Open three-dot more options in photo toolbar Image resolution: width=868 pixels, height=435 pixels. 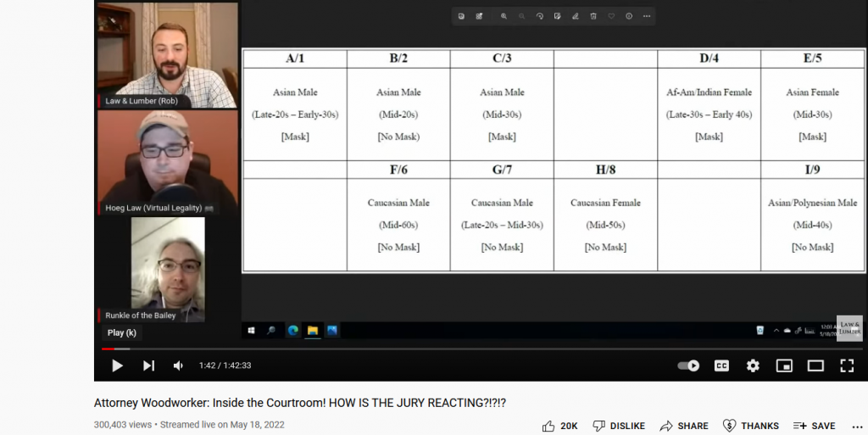pos(647,16)
